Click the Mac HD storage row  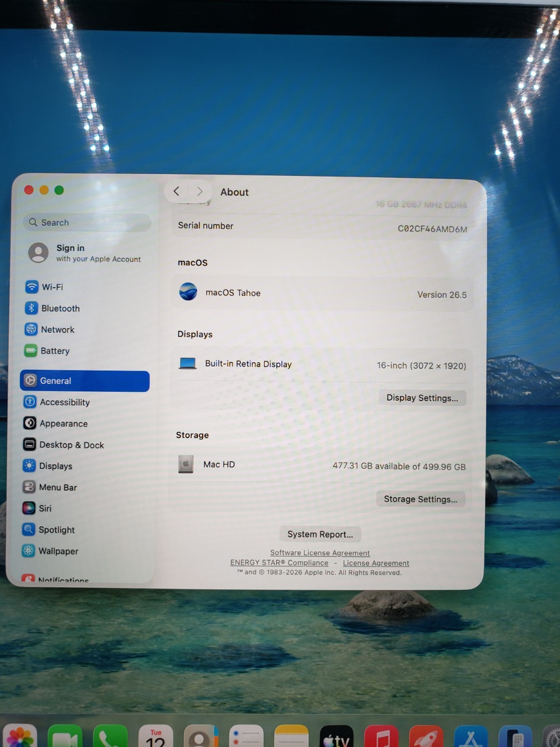point(321,465)
